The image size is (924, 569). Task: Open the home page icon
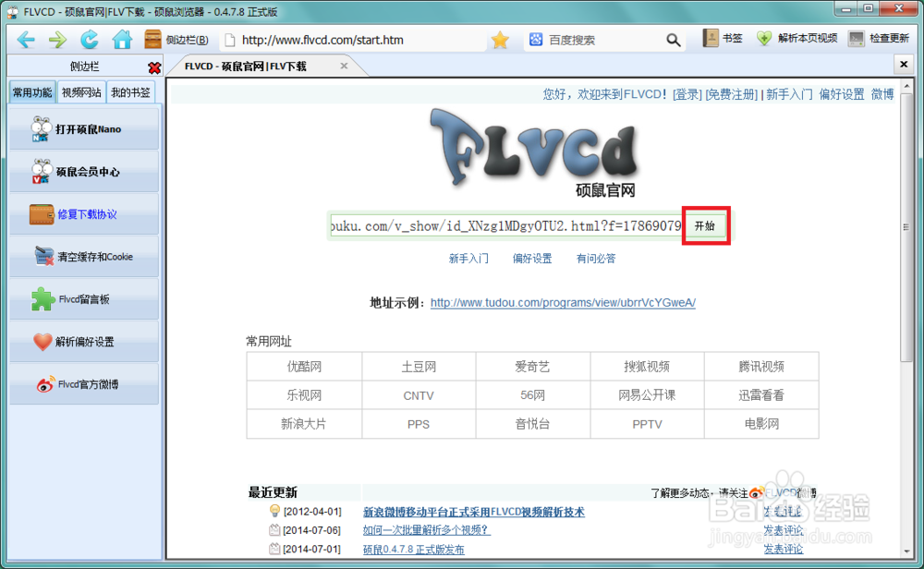click(x=122, y=40)
